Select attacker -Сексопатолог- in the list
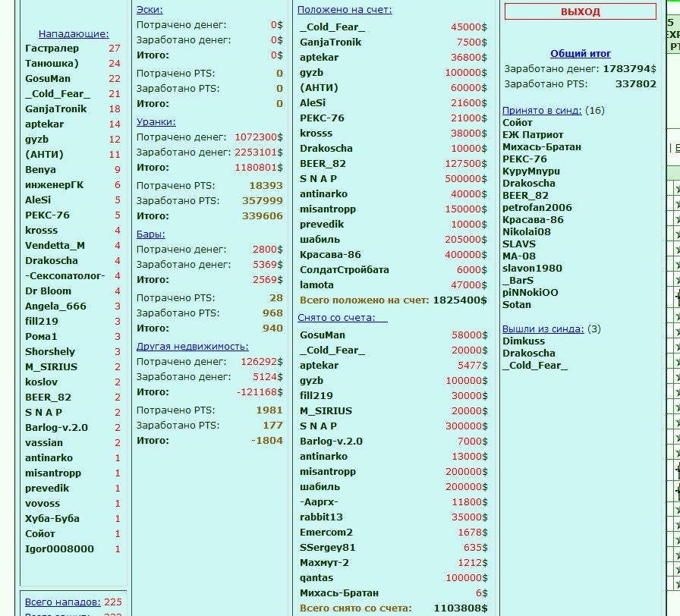Viewport: 680px width, 616px height. 65,276
